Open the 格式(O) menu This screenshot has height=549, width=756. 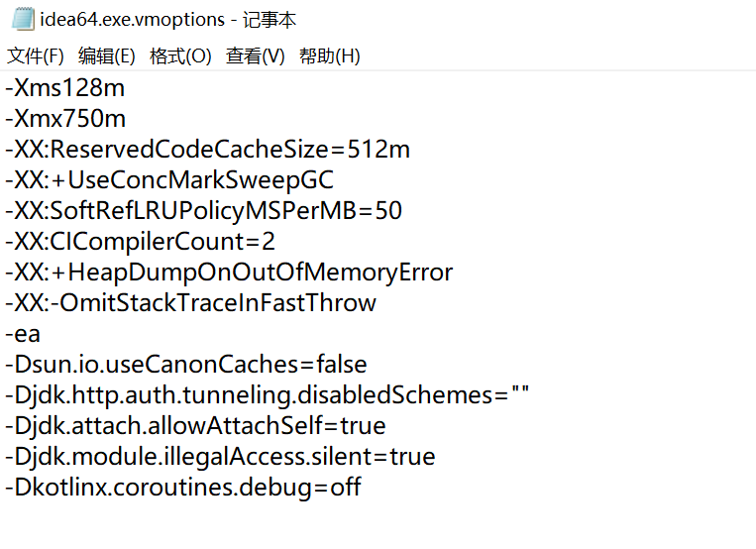click(180, 56)
